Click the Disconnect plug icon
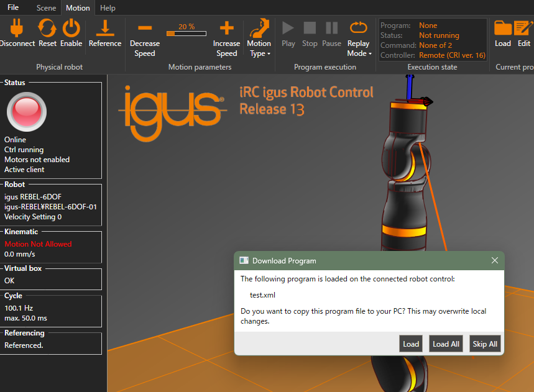Viewport: 534px width, 392px height. point(17,29)
